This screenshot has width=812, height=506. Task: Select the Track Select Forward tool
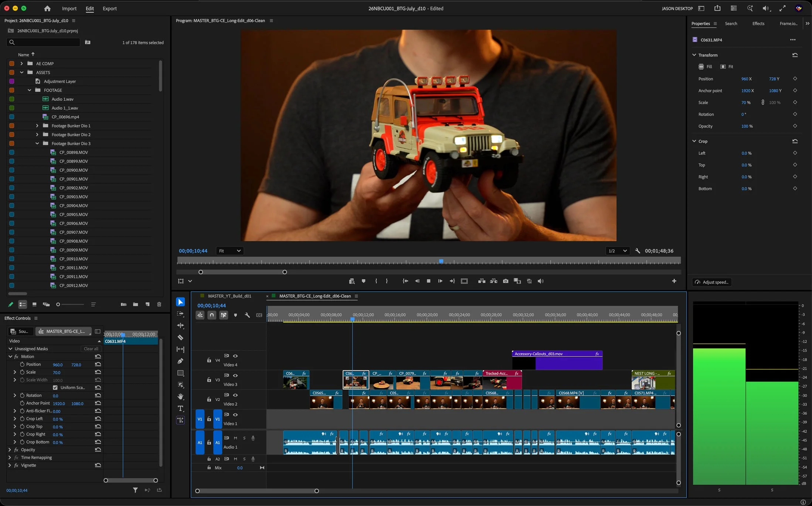(x=180, y=314)
